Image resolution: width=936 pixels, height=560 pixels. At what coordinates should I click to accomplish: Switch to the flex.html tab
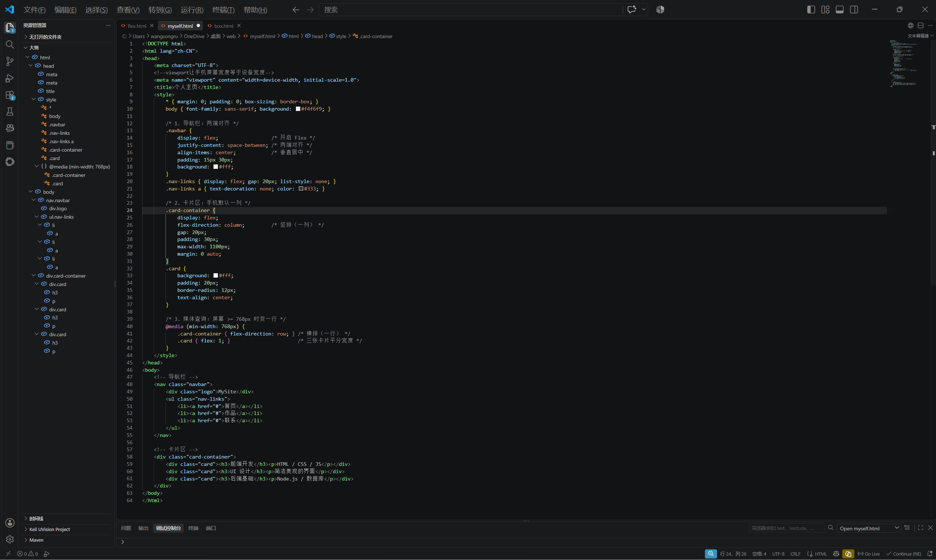click(x=137, y=26)
